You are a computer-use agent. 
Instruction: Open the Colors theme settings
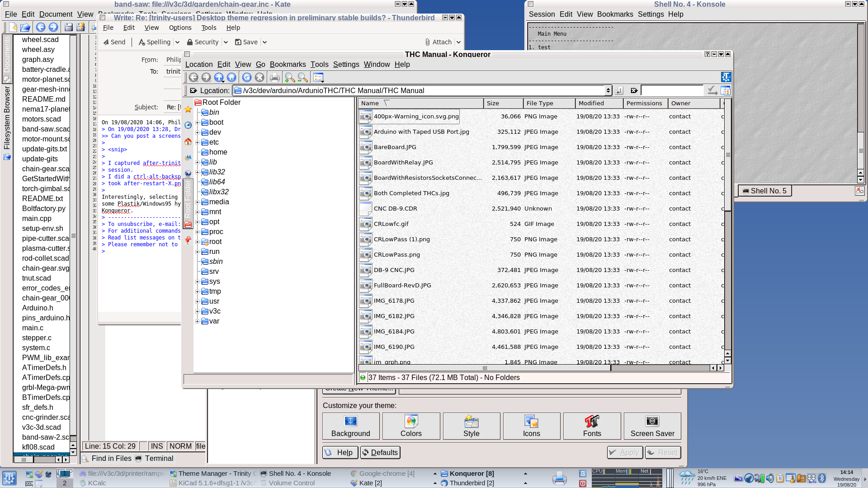(411, 426)
